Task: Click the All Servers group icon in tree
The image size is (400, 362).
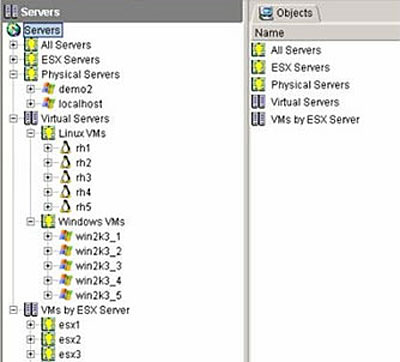Action: tap(31, 45)
